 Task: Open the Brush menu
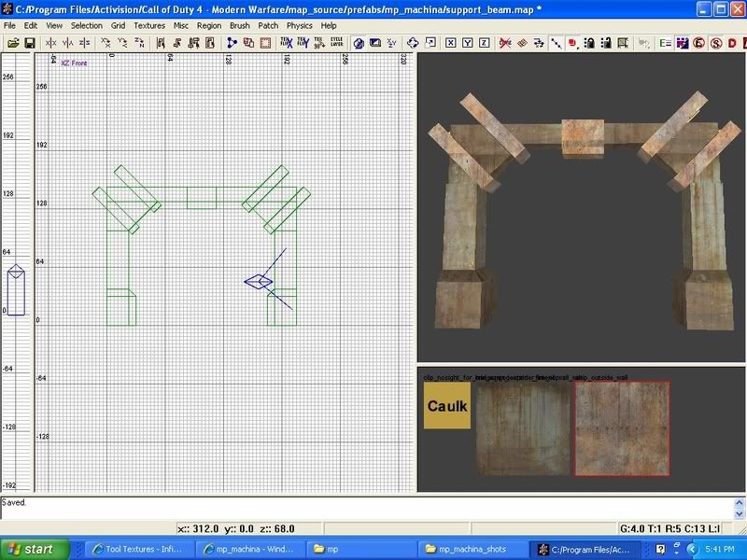[x=240, y=26]
